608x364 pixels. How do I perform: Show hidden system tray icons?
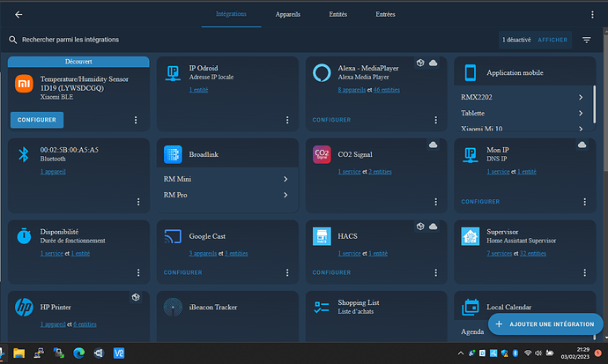461,353
